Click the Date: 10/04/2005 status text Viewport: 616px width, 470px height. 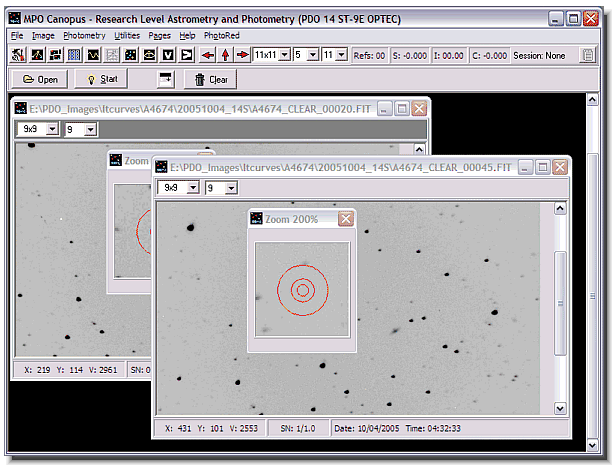(x=367, y=428)
